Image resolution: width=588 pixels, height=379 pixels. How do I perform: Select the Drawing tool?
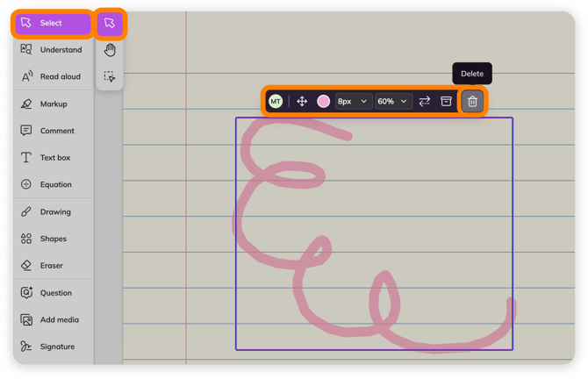(x=53, y=211)
